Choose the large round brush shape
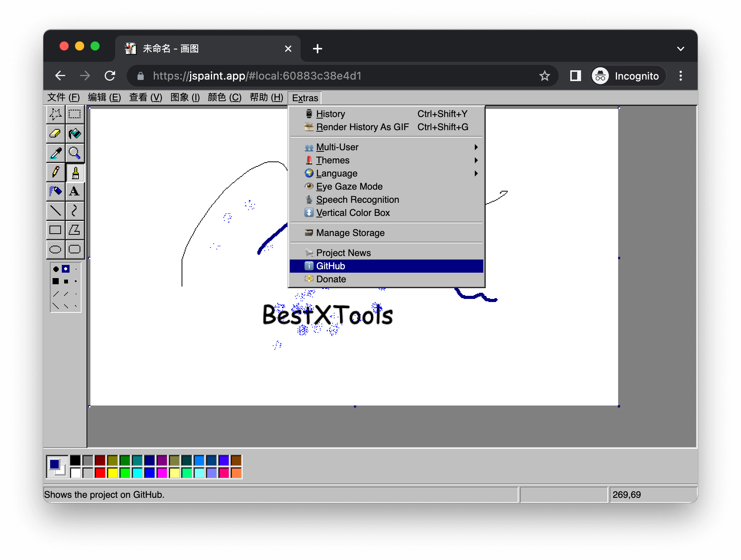 (x=56, y=269)
